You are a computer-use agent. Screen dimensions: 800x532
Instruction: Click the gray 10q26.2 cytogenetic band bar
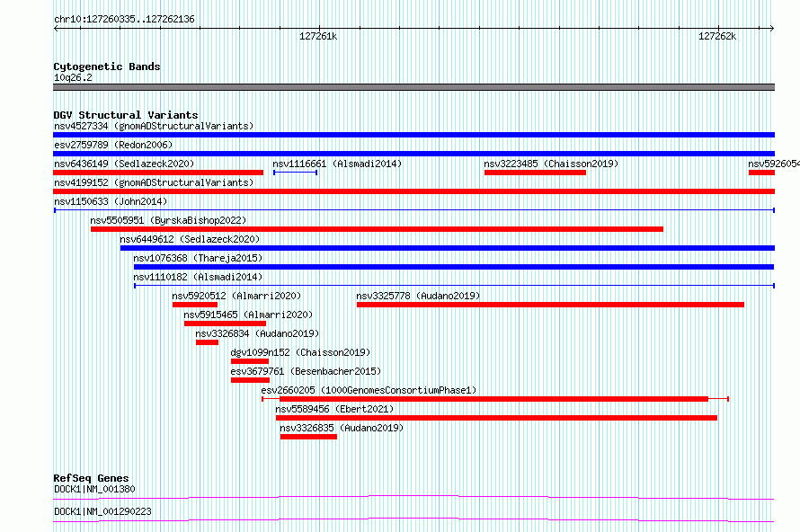pos(413,87)
